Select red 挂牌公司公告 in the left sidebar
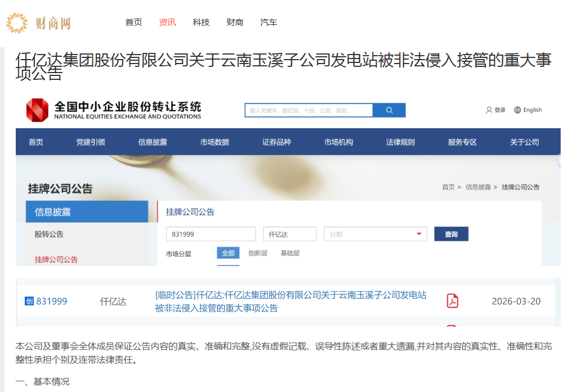Image resolution: width=568 pixels, height=392 pixels. [56, 259]
